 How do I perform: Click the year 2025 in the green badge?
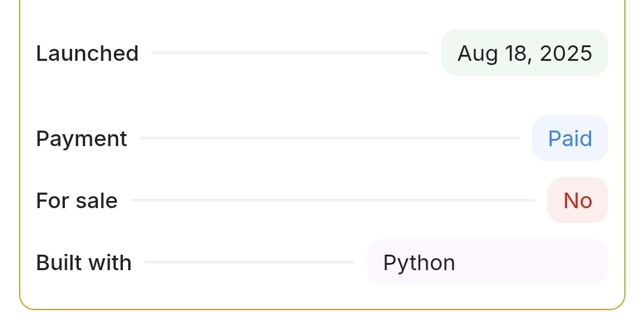[566, 54]
